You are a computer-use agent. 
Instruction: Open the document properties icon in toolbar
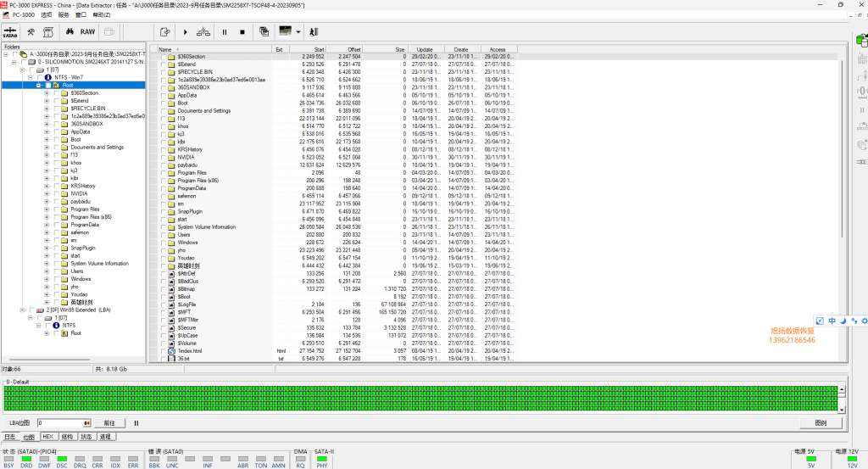(x=48, y=32)
